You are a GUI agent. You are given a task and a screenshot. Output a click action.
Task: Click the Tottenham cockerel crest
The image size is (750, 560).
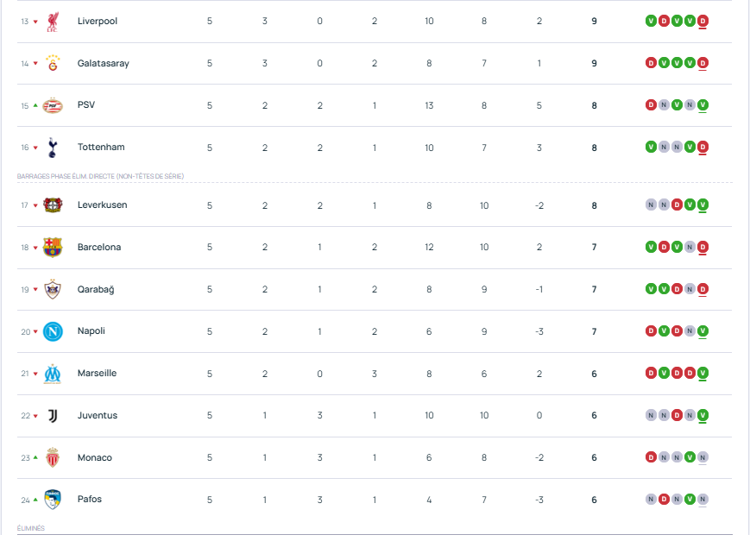point(53,148)
